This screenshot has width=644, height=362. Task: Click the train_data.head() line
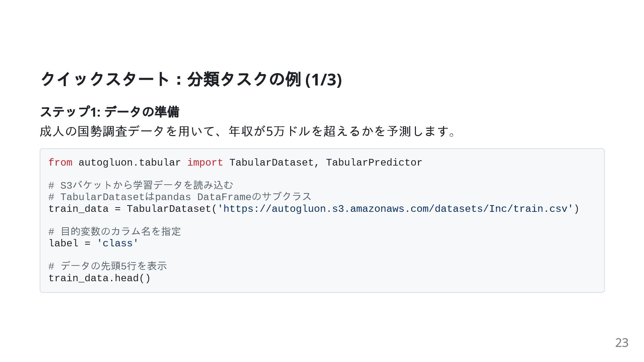pos(100,278)
